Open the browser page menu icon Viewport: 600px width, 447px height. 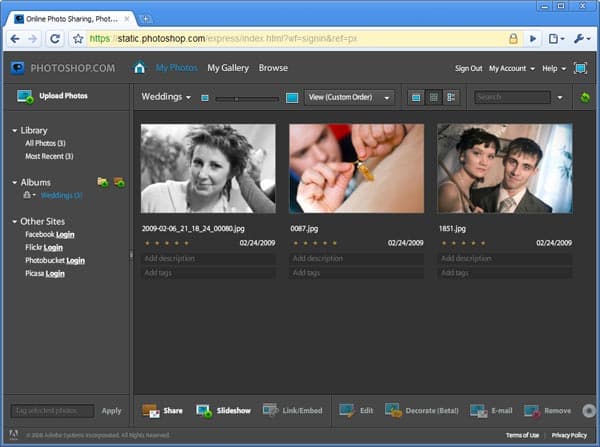pyautogui.click(x=556, y=39)
